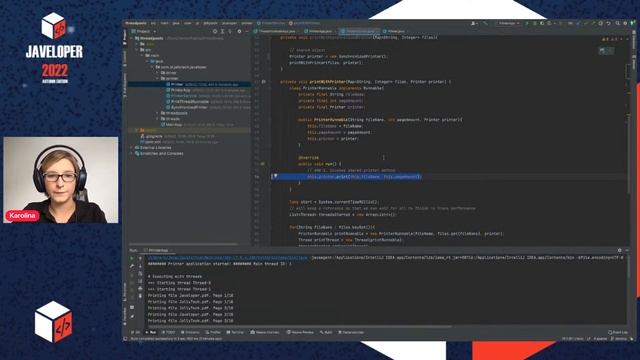Switch to PrinterApp.java editor tab
Screen dimensions: 640x360
pos(320,31)
